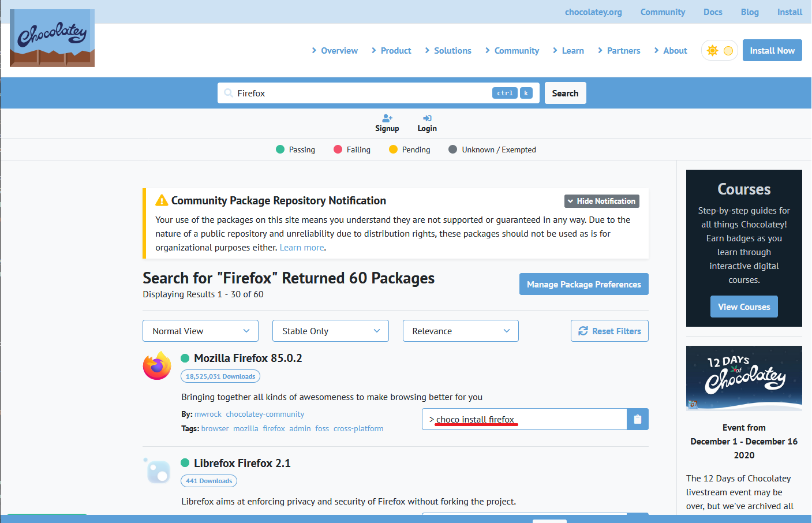Viewport: 812px width, 523px height.
Task: Click the search magnifier icon
Action: 229,93
